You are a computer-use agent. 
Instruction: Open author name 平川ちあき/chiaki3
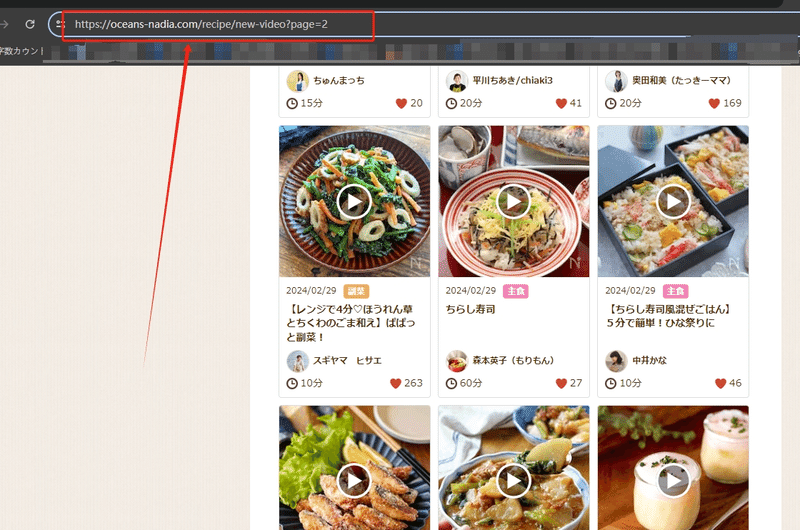513,81
